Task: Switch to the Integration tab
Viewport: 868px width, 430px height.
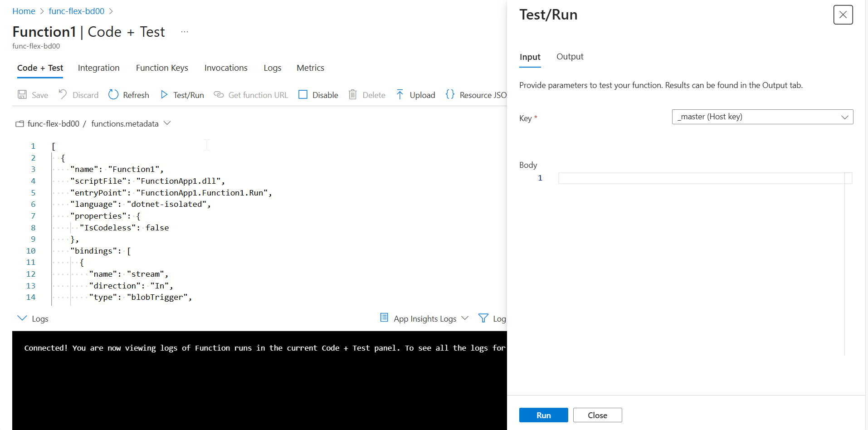Action: click(x=99, y=68)
